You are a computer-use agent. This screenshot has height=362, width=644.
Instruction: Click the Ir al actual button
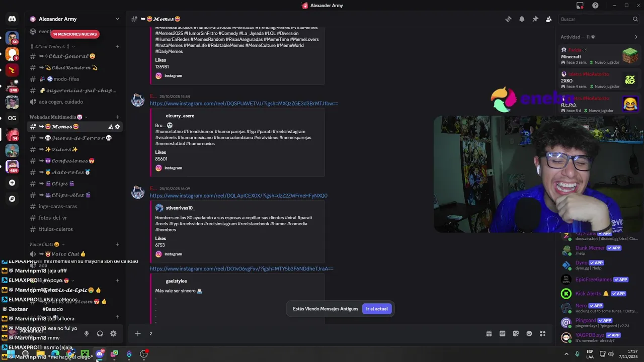click(377, 309)
